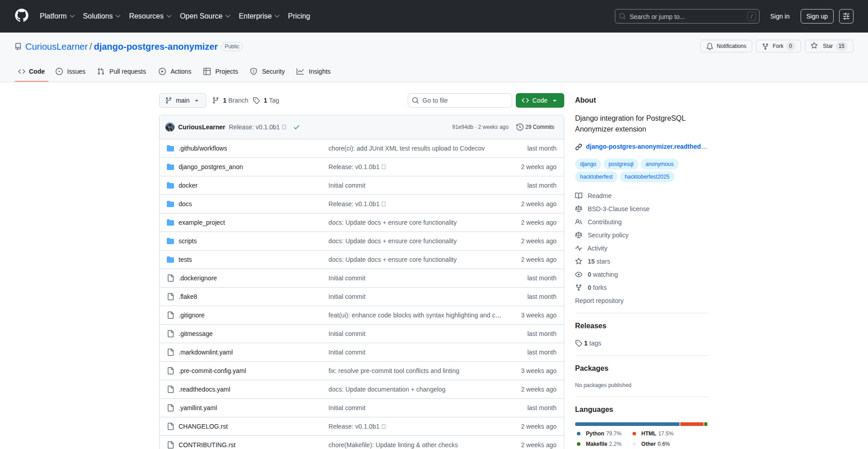
Task: Open the Insights tab
Action: [x=314, y=71]
